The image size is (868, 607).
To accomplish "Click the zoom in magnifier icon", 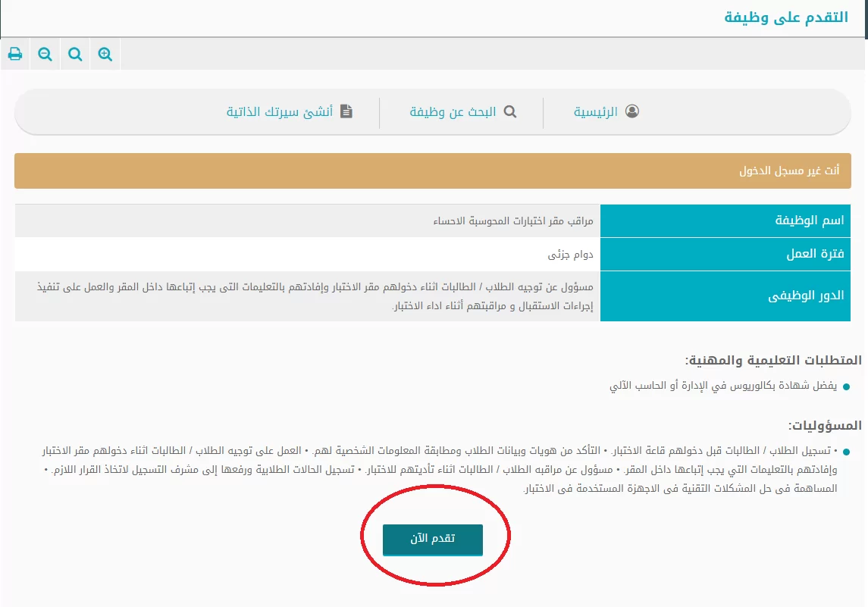I will click(x=105, y=54).
